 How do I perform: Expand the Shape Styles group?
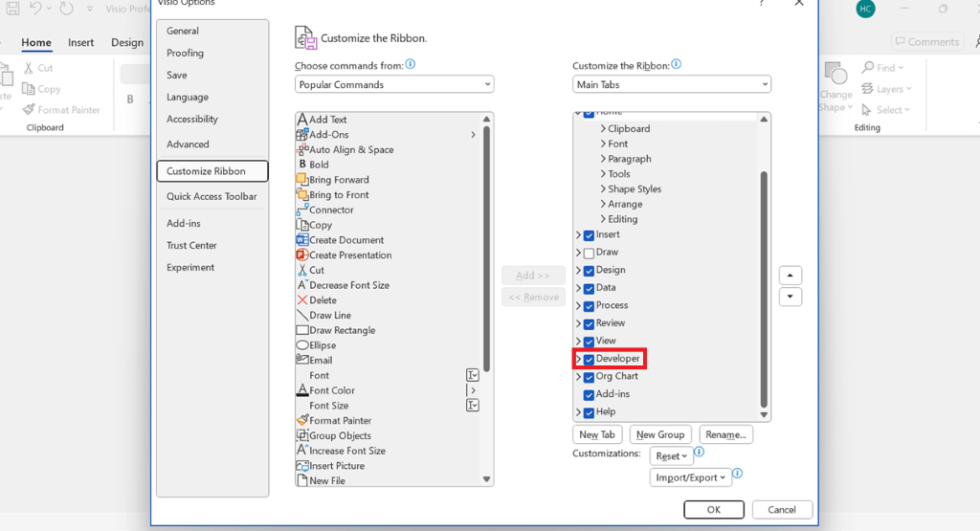pos(603,188)
